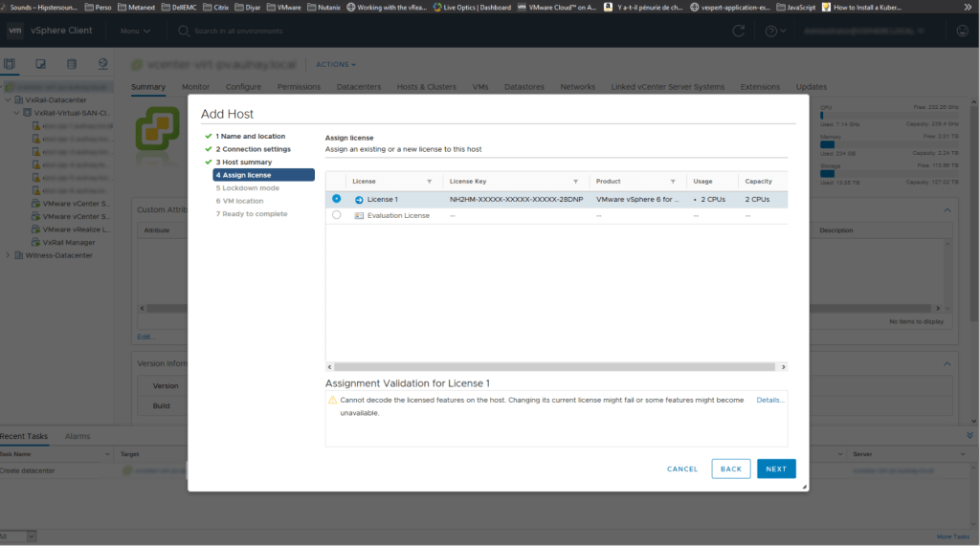
Task: Select the Evaluation License radio button
Action: pyautogui.click(x=336, y=215)
